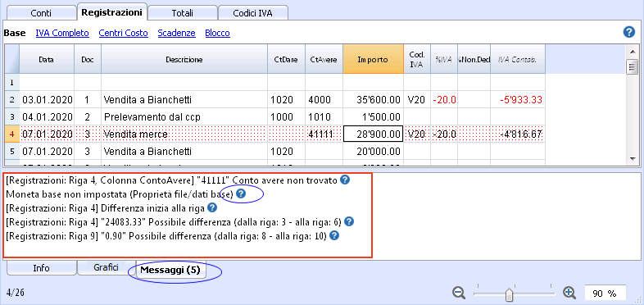Screen dimensions: 644x305
Task: Click the 03.01.2020 date cell
Action: coord(47,99)
